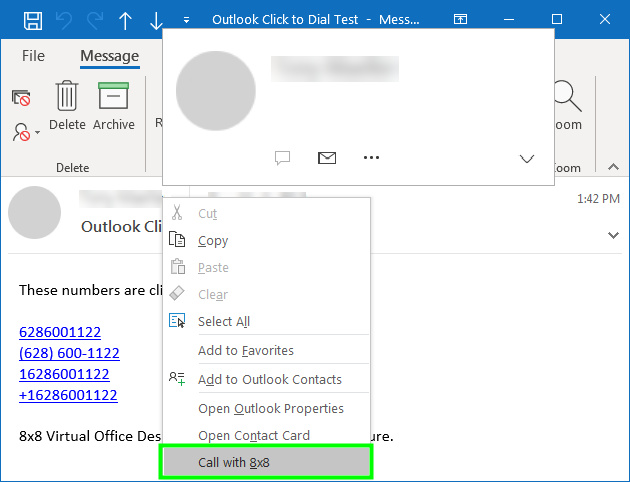Send email via contact card envelope icon
The height and width of the screenshot is (482, 630).
[x=327, y=158]
